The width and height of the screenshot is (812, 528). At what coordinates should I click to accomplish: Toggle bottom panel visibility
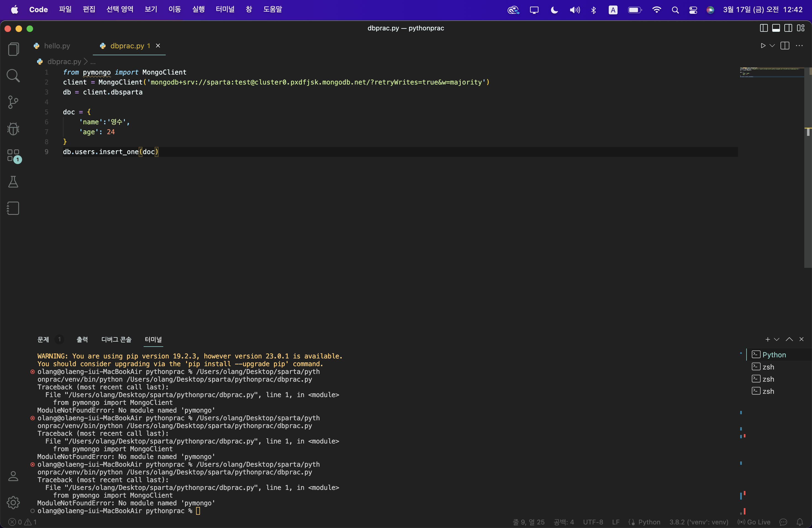click(x=776, y=28)
